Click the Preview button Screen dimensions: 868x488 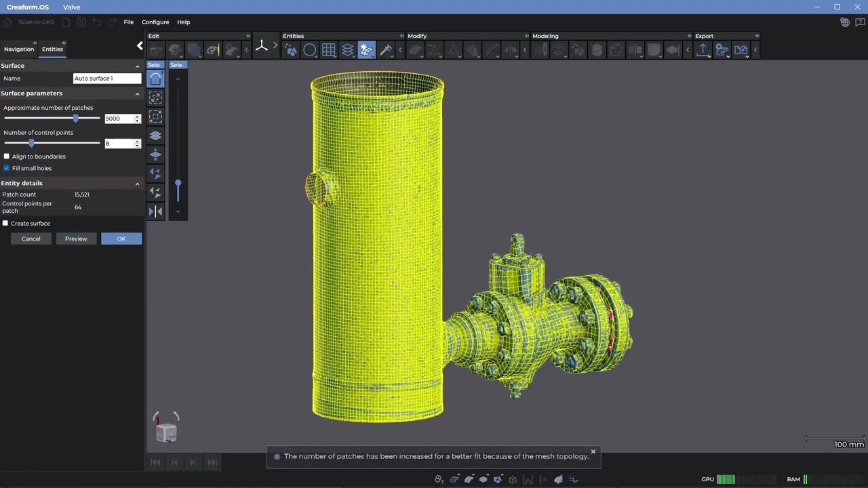click(x=76, y=239)
